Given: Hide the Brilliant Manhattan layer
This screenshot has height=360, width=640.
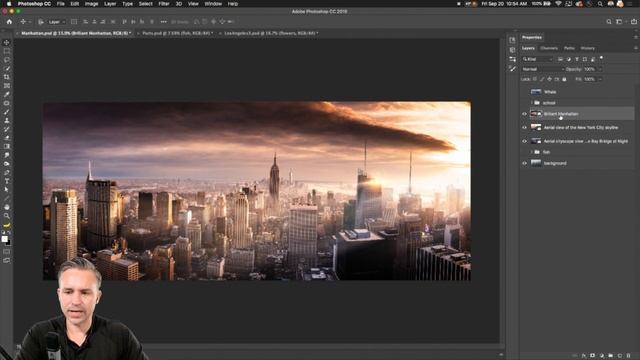Looking at the screenshot, I should [x=524, y=114].
